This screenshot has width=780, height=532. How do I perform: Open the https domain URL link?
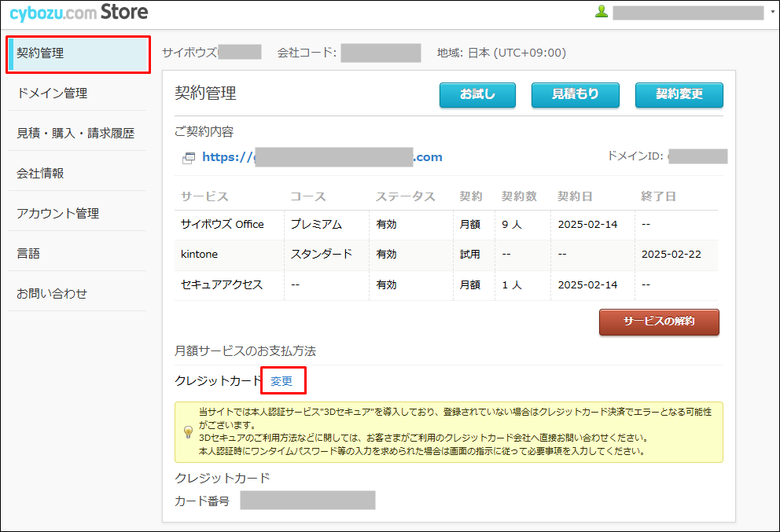322,157
